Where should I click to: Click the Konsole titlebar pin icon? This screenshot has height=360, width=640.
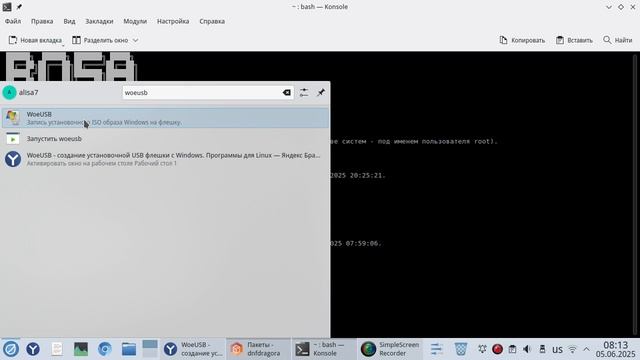pyautogui.click(x=19, y=7)
